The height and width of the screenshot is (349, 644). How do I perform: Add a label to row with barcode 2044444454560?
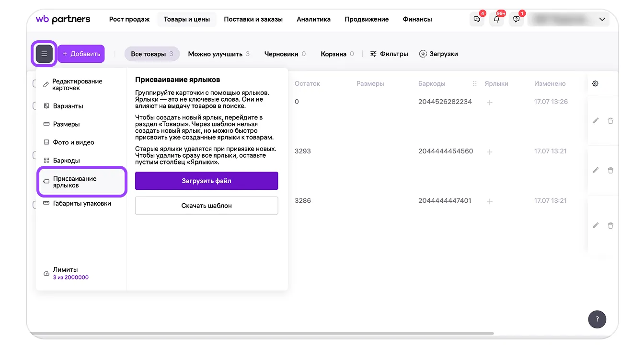(x=490, y=151)
